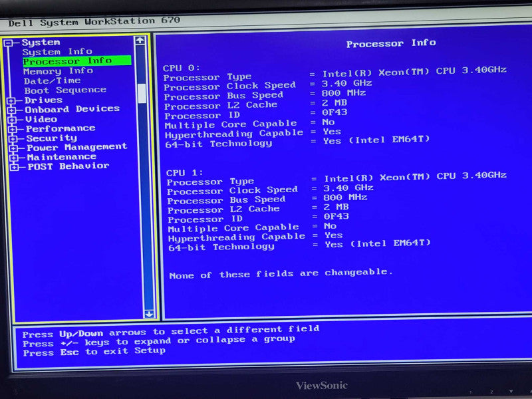Click the menu scrollbar thumb
This screenshot has width=532, height=399.
[142, 93]
